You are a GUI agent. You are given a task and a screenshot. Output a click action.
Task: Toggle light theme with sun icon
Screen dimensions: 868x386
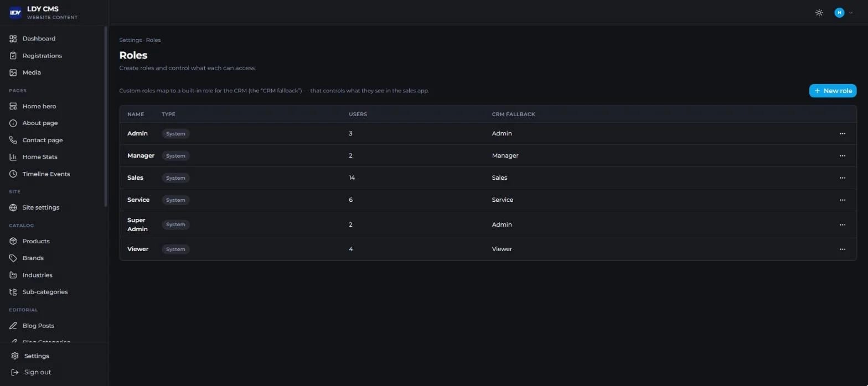(x=819, y=13)
